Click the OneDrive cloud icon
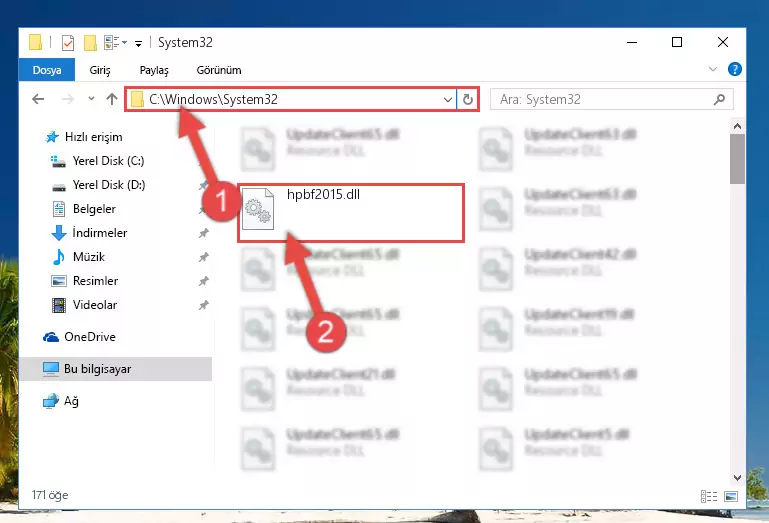The width and height of the screenshot is (769, 523). click(x=51, y=337)
